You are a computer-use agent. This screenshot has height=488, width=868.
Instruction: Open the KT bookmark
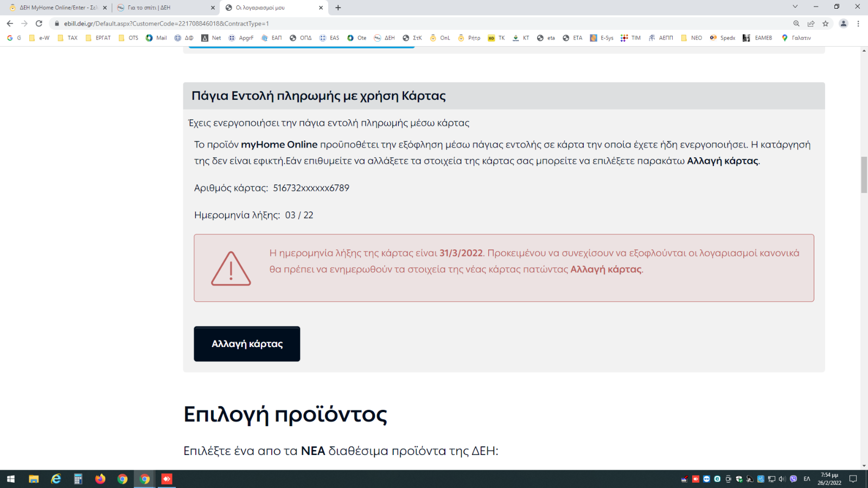[521, 38]
